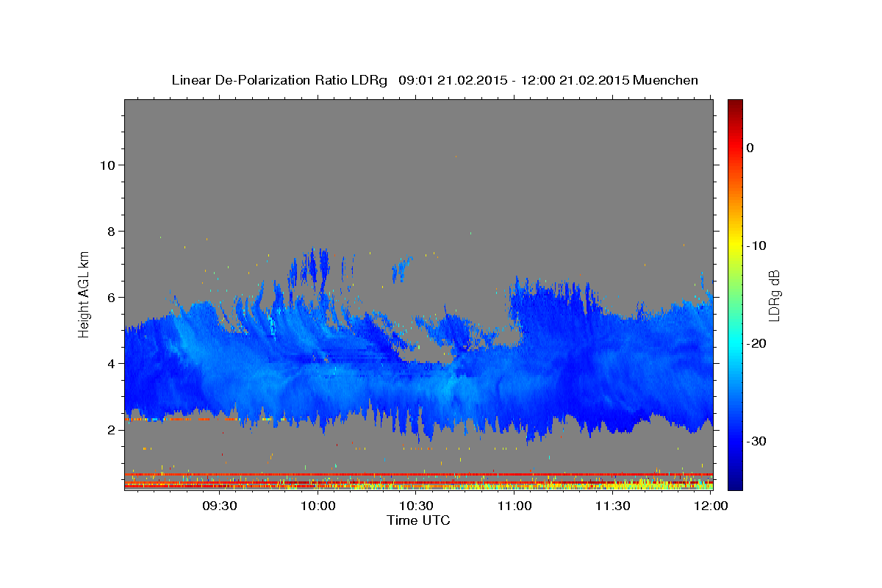Click the 11:30 time tick label

point(612,506)
